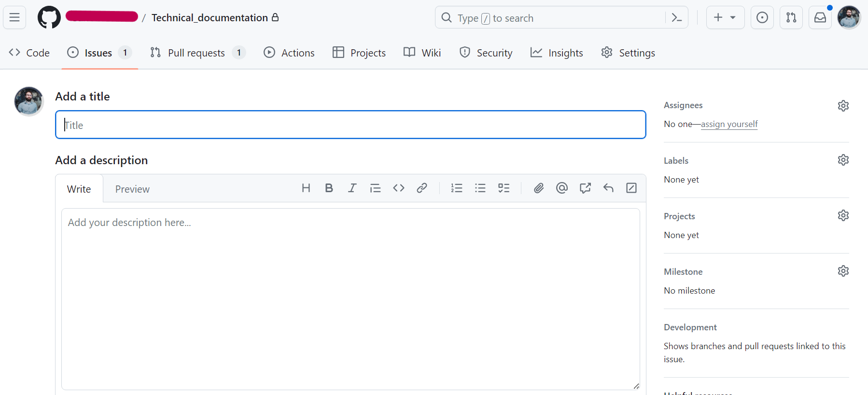Click the assign yourself link
This screenshot has height=395, width=868.
coord(729,124)
